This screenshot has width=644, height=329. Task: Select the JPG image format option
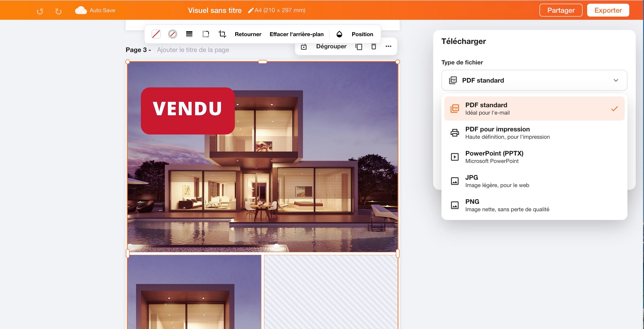534,181
